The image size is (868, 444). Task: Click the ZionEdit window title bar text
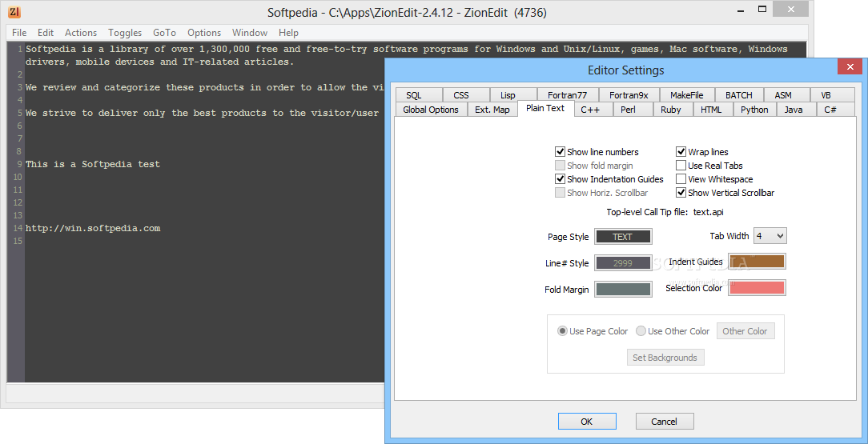click(x=407, y=12)
